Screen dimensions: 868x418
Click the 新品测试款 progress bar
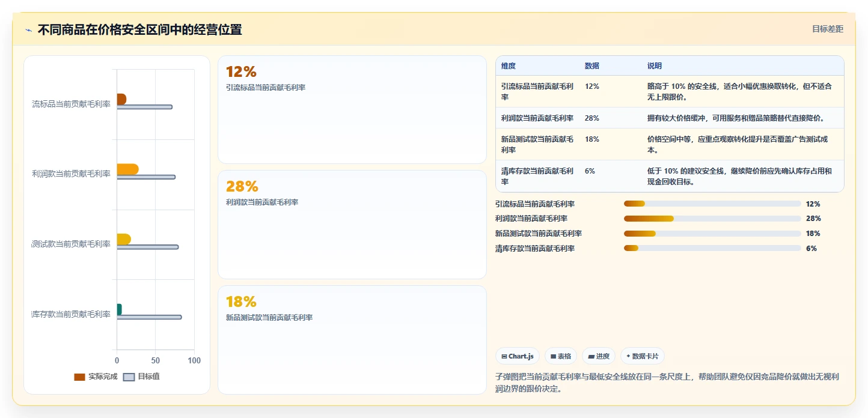pyautogui.click(x=712, y=234)
